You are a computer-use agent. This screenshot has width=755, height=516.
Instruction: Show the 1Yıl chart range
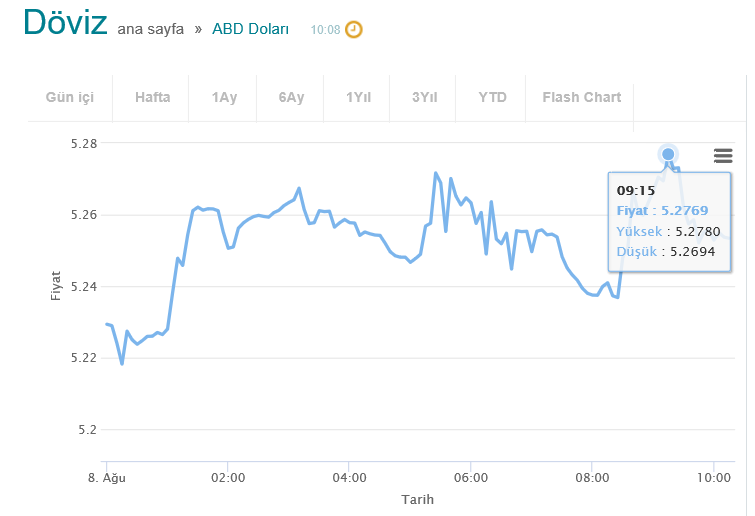point(359,97)
